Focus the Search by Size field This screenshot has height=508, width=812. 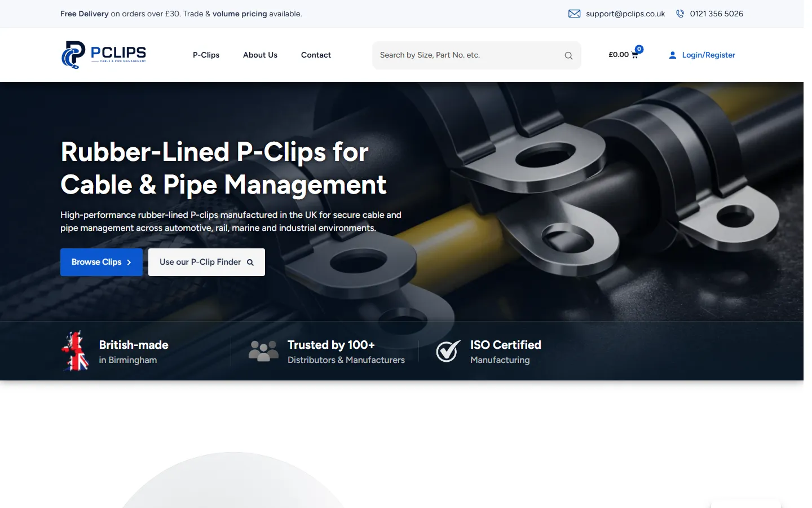click(x=476, y=55)
